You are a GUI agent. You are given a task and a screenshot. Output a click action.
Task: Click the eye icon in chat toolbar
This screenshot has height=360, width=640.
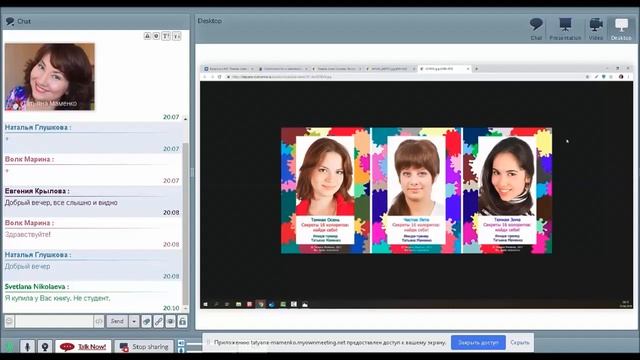pos(170,321)
